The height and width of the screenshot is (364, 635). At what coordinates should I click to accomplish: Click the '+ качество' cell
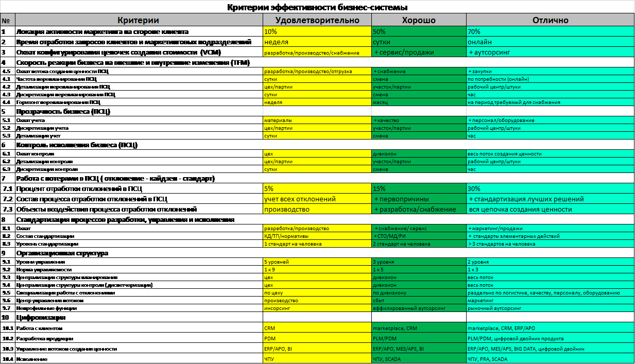pyautogui.click(x=419, y=120)
